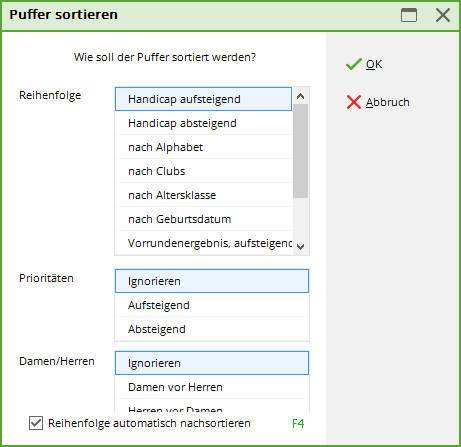Choose nach Alphabet in Reihenfolge list

click(203, 147)
